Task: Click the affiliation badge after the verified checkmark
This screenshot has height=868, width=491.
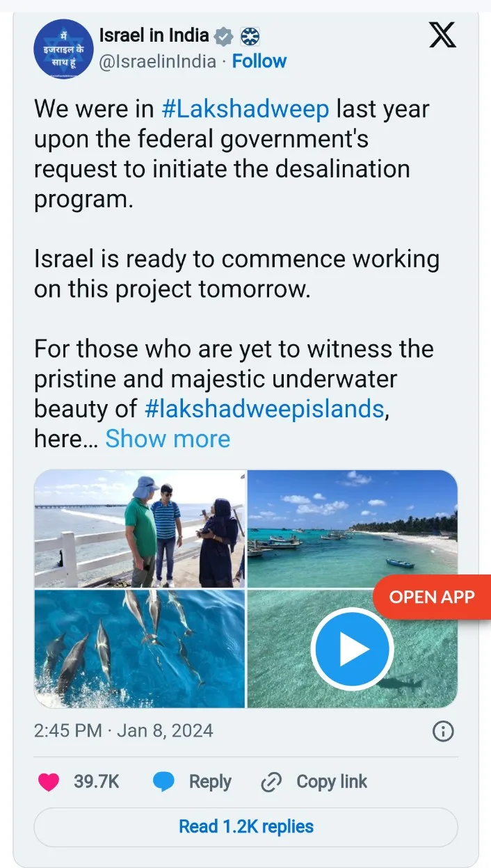Action: (x=250, y=35)
